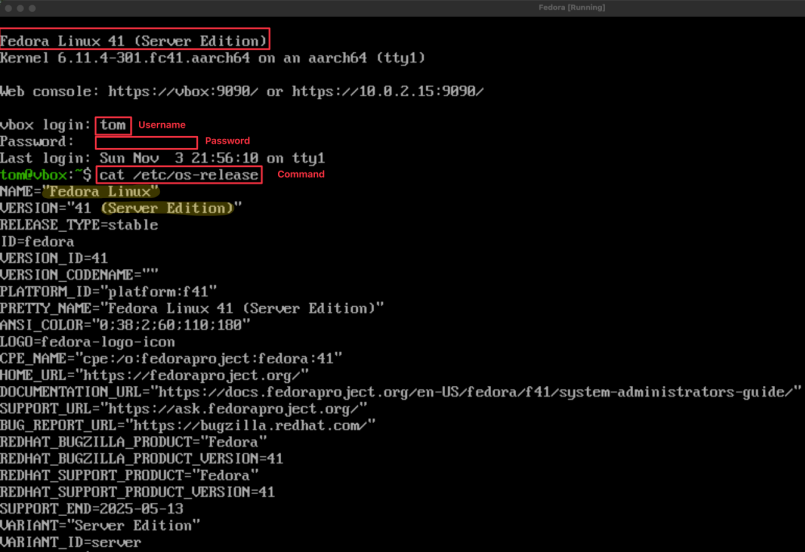Maximize the Fedora VM window
The image size is (805, 552).
(x=32, y=8)
